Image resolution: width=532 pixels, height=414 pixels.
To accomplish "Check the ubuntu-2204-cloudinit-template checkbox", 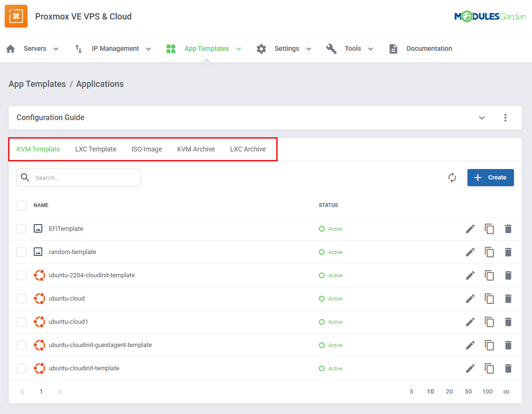I will [21, 275].
